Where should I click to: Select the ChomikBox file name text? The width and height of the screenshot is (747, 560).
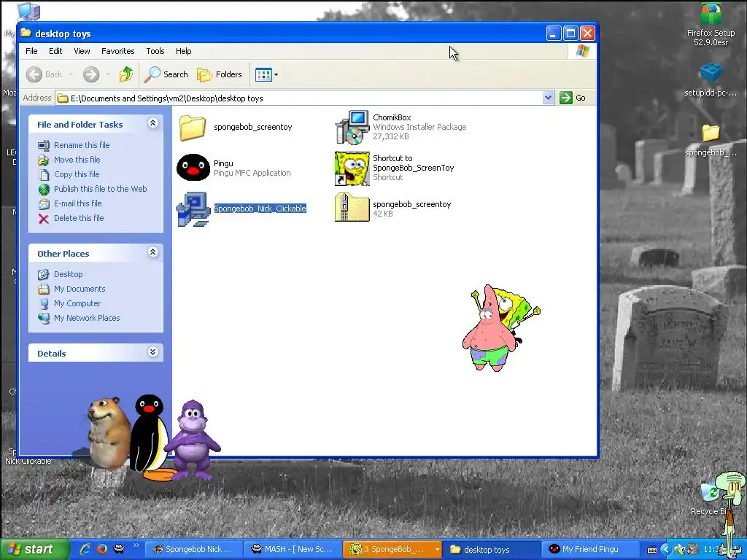[x=392, y=117]
